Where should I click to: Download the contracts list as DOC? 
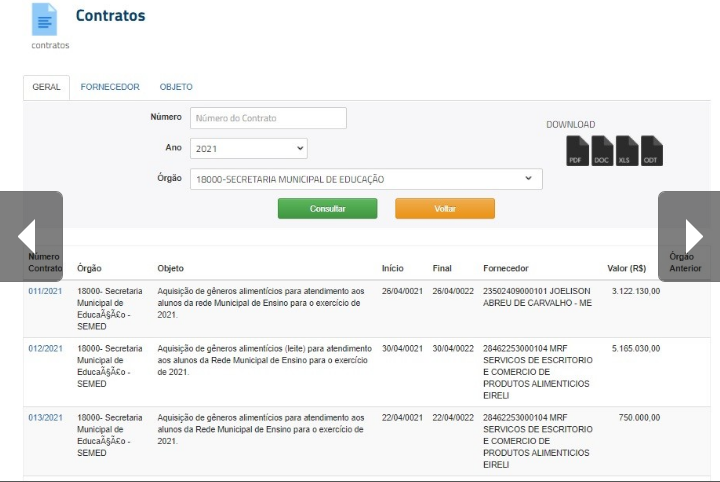pos(602,151)
